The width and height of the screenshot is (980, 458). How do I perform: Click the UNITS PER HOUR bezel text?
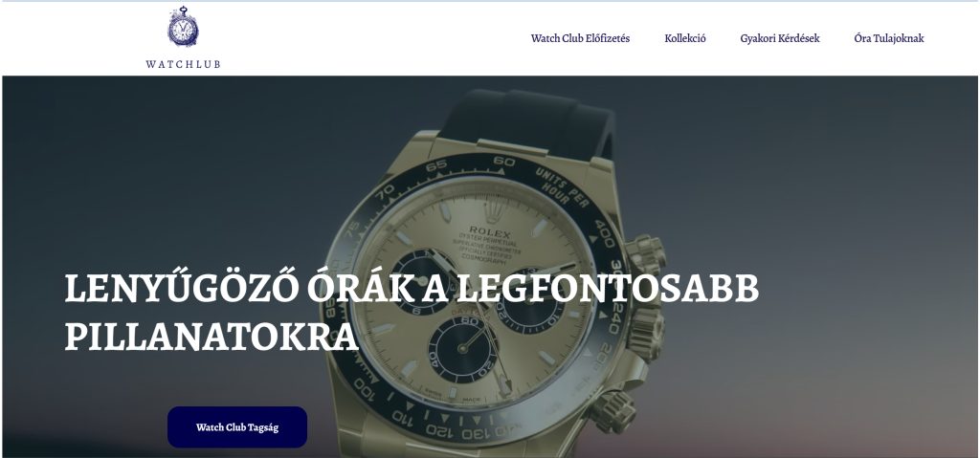563,188
